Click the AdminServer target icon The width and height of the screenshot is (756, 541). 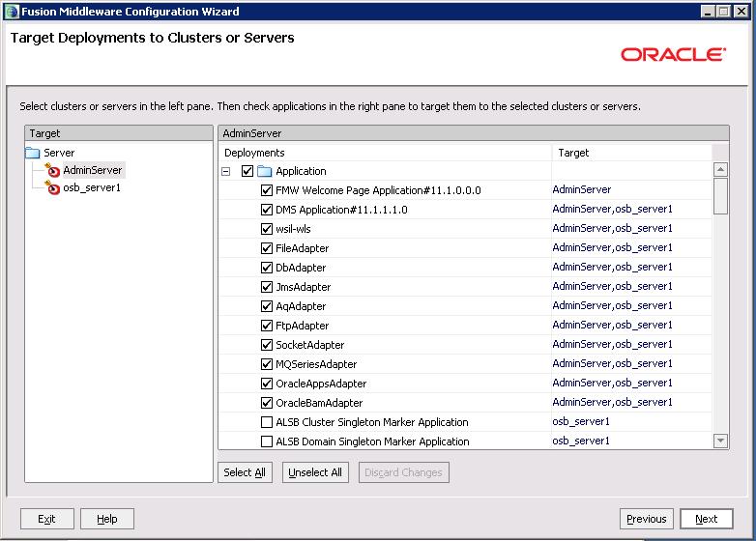pyautogui.click(x=52, y=170)
